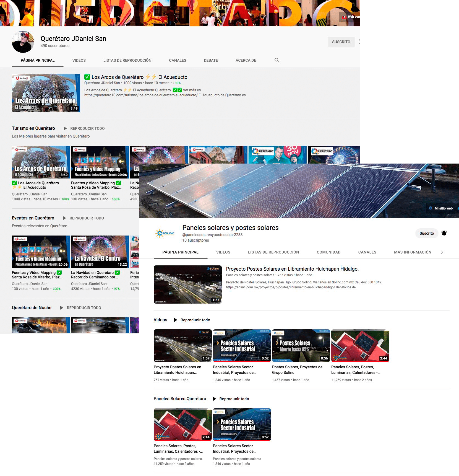Open the Mi sitio web banner link
Screen dimensions: 459x476
pos(441,208)
